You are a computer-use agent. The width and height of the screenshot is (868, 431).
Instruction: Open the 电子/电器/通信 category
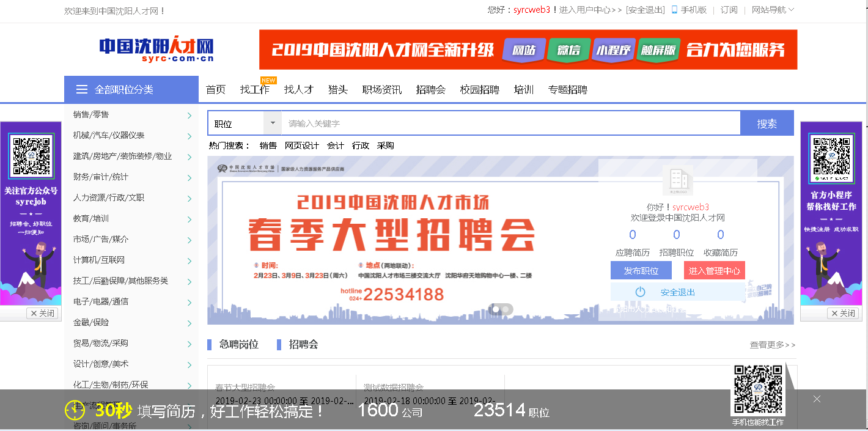point(101,301)
